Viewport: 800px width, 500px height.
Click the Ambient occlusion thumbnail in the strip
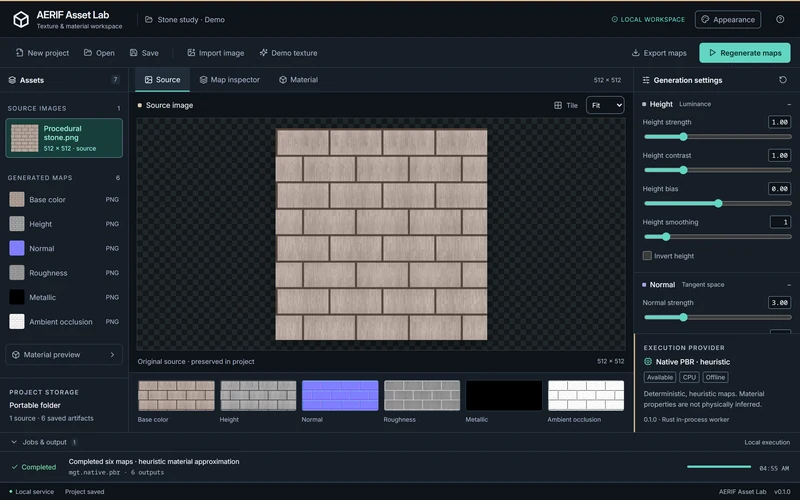click(x=586, y=395)
